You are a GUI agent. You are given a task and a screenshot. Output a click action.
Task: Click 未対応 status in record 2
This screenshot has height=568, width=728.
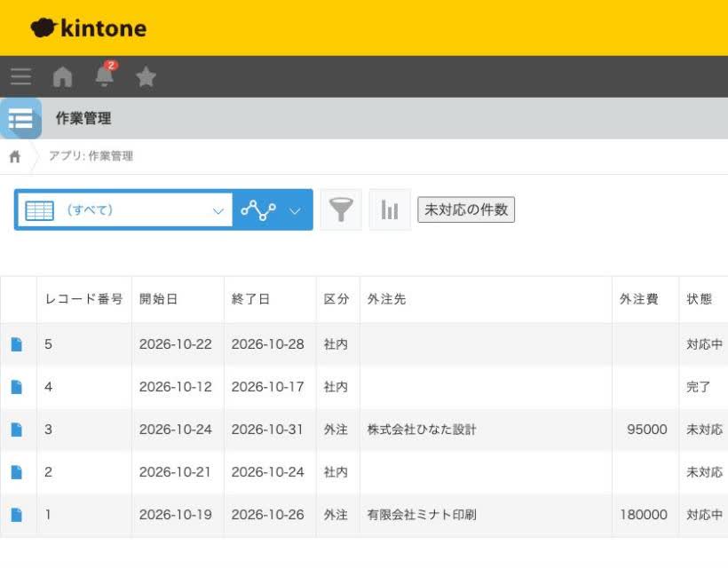click(705, 472)
